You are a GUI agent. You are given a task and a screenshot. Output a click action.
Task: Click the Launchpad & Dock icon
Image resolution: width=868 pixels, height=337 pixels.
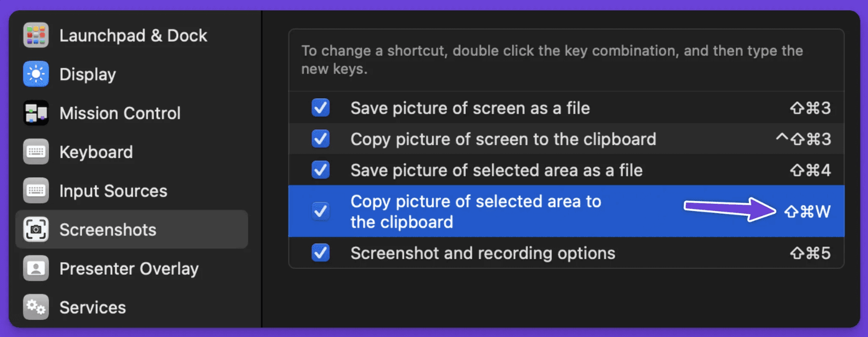pos(36,35)
